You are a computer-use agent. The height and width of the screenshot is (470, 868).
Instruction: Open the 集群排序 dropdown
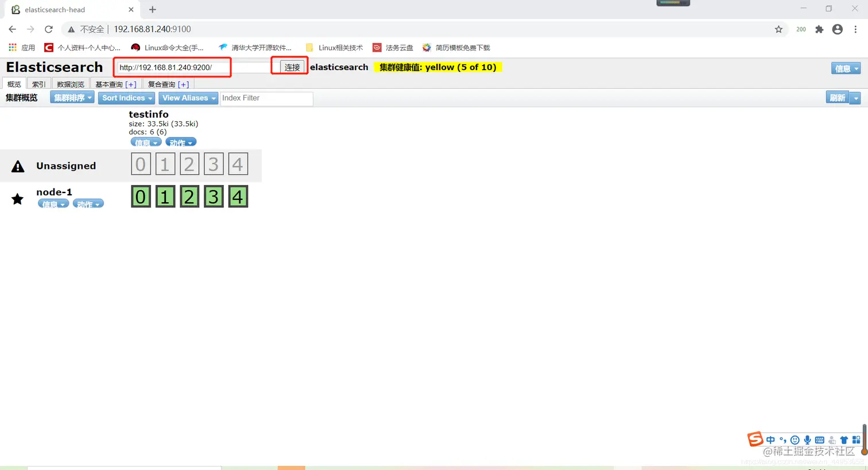[x=72, y=98]
